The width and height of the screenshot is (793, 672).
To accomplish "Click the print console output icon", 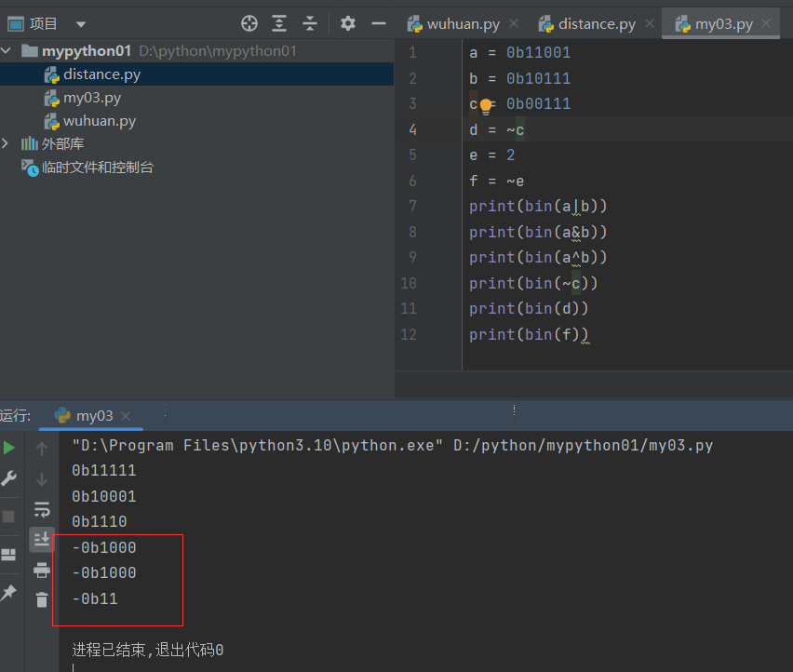I will 42,571.
